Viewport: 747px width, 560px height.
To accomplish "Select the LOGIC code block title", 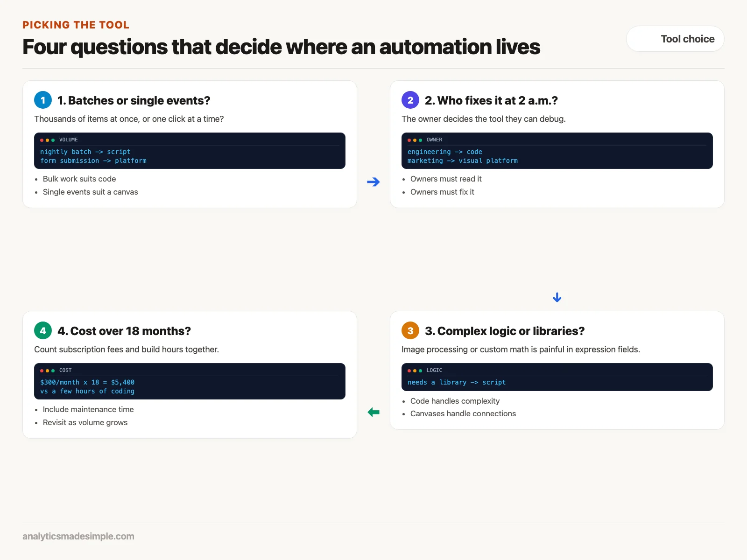I will click(434, 370).
